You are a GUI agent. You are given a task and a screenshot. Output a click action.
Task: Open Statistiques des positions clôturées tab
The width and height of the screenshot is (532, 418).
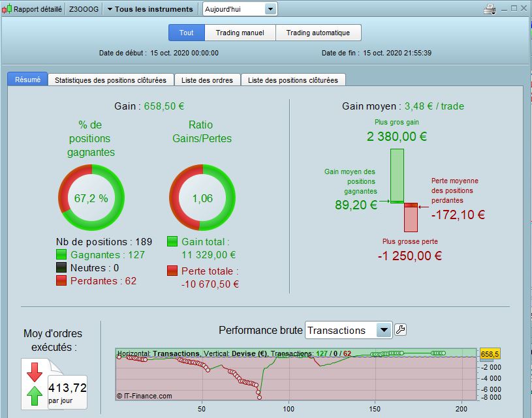110,80
